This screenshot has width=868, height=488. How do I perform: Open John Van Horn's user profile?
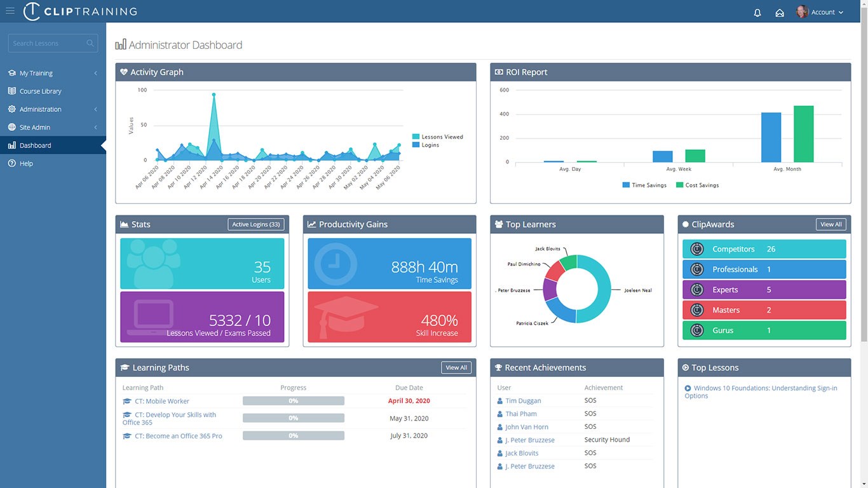(x=527, y=427)
